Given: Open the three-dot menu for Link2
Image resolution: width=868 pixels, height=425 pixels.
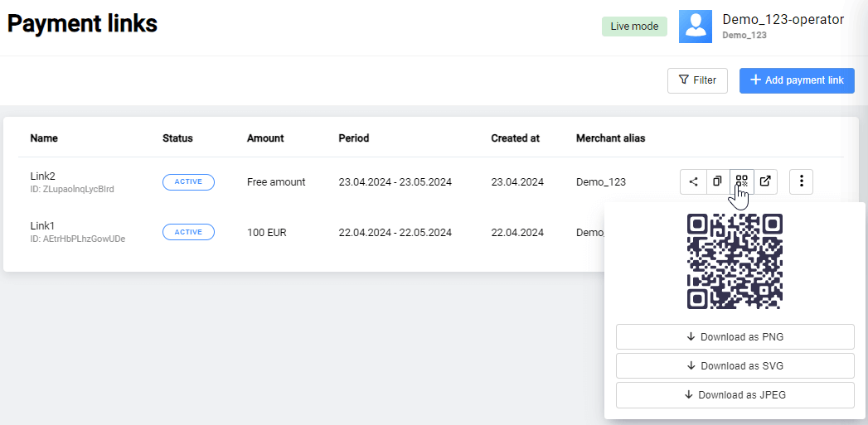Looking at the screenshot, I should coord(801,181).
